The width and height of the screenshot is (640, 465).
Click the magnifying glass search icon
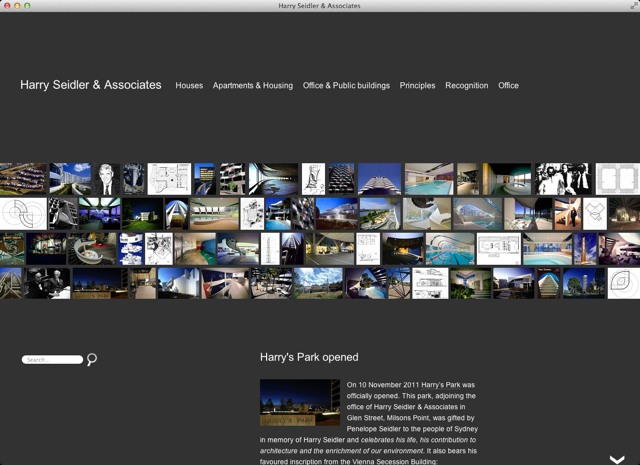[x=92, y=359]
